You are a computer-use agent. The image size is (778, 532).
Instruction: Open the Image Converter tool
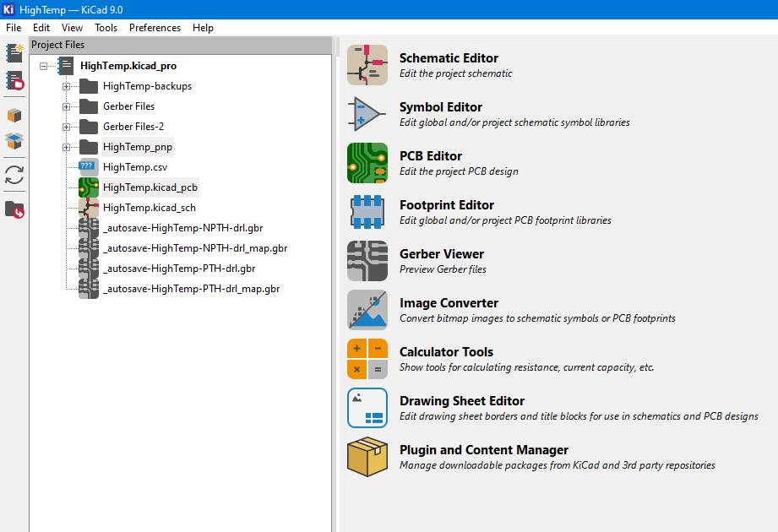click(x=367, y=310)
